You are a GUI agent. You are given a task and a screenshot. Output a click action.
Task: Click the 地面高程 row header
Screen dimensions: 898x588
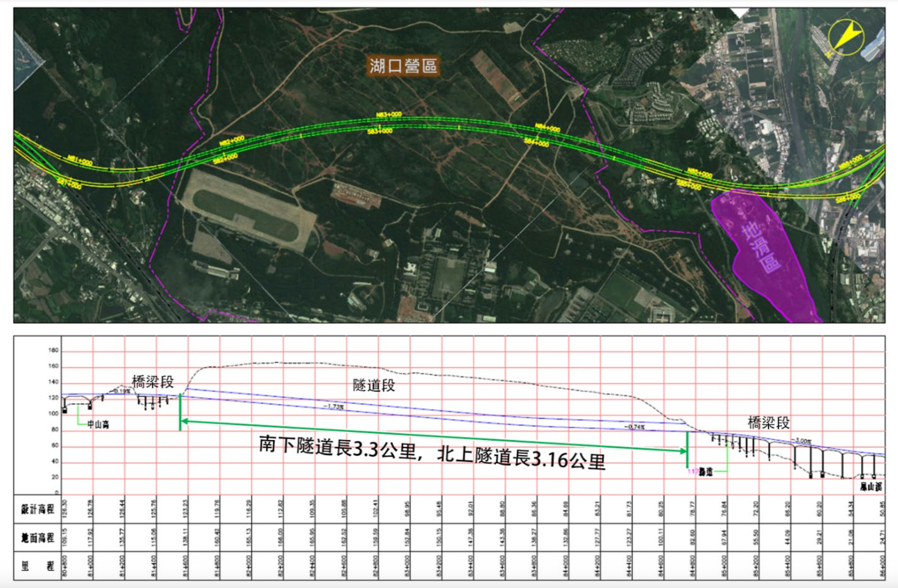pyautogui.click(x=38, y=537)
